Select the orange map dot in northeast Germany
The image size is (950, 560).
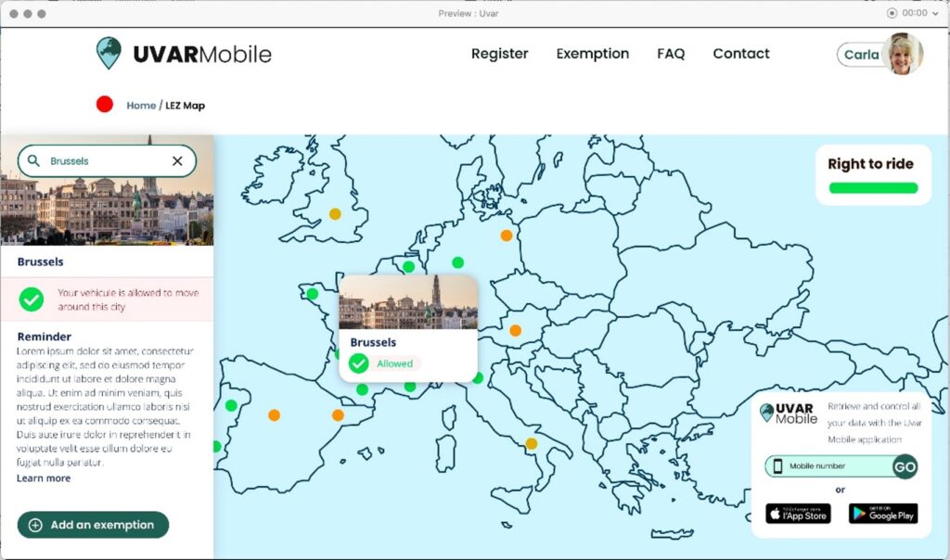507,235
